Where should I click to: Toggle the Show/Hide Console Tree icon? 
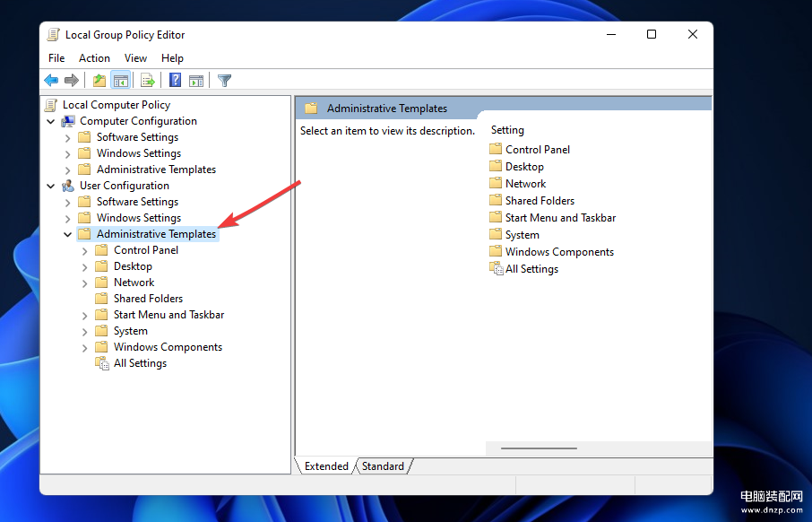(x=121, y=81)
